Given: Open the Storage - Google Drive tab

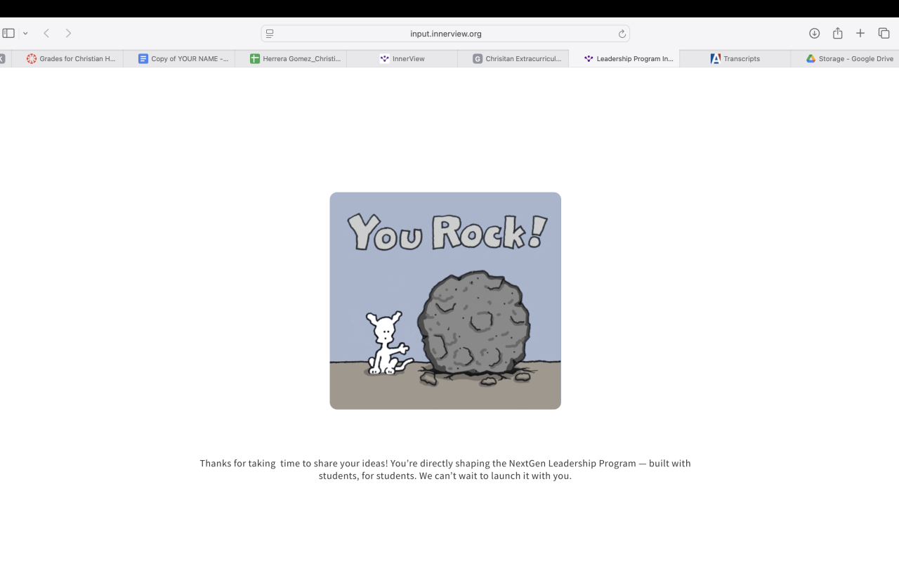Looking at the screenshot, I should [845, 59].
